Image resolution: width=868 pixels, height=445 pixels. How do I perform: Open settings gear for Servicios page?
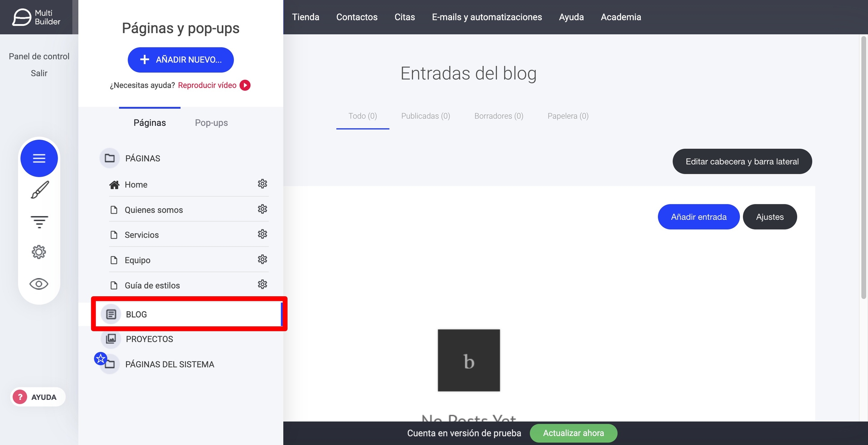(262, 234)
